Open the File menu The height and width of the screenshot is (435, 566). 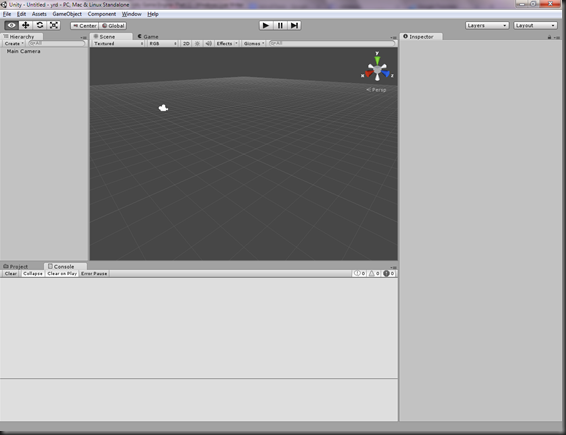7,14
